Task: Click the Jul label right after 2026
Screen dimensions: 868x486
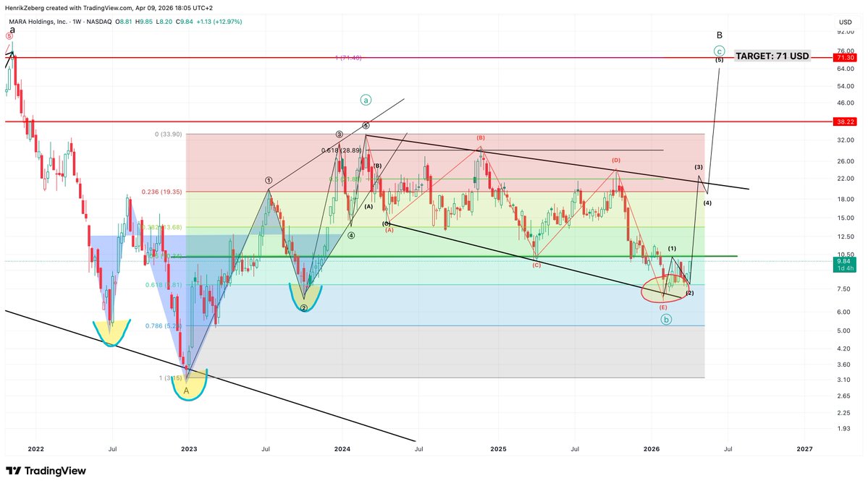Action: pos(728,449)
